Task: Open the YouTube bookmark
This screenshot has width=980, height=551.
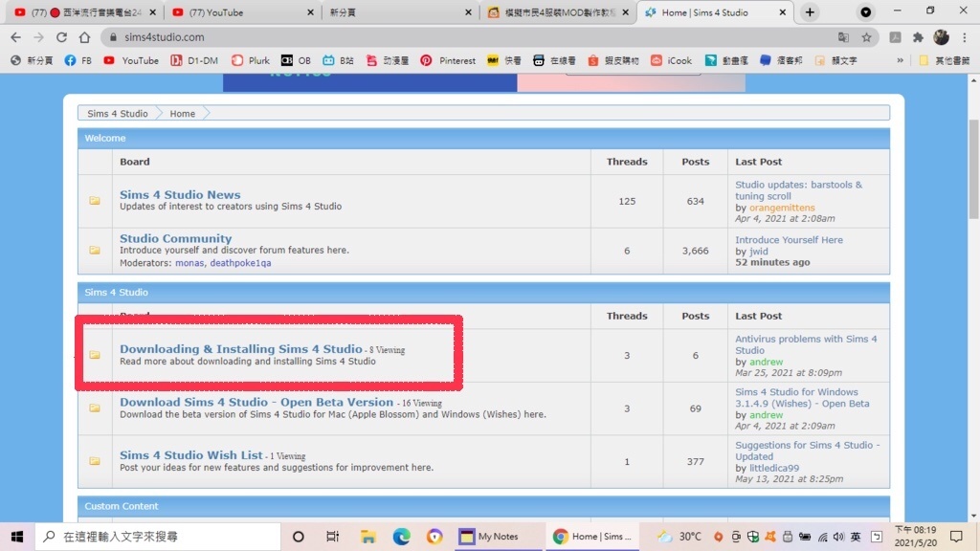Action: (131, 60)
